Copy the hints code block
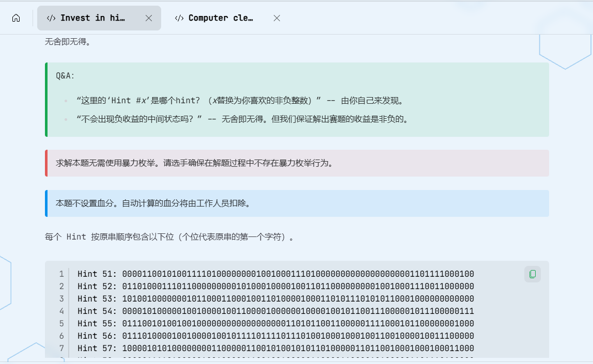 533,274
